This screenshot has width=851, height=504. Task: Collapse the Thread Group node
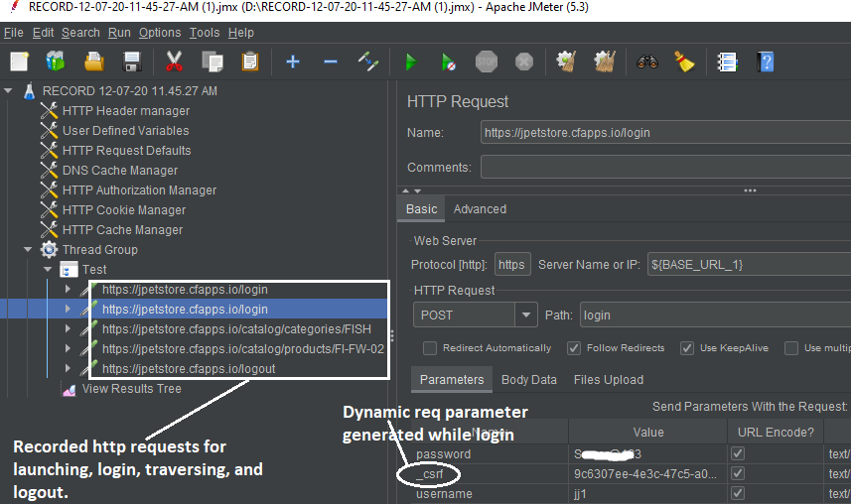28,250
